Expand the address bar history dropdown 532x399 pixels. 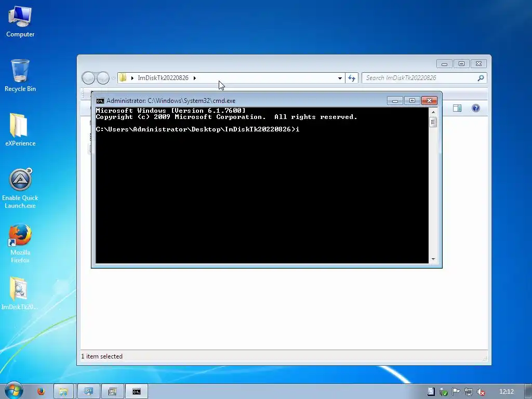point(340,78)
